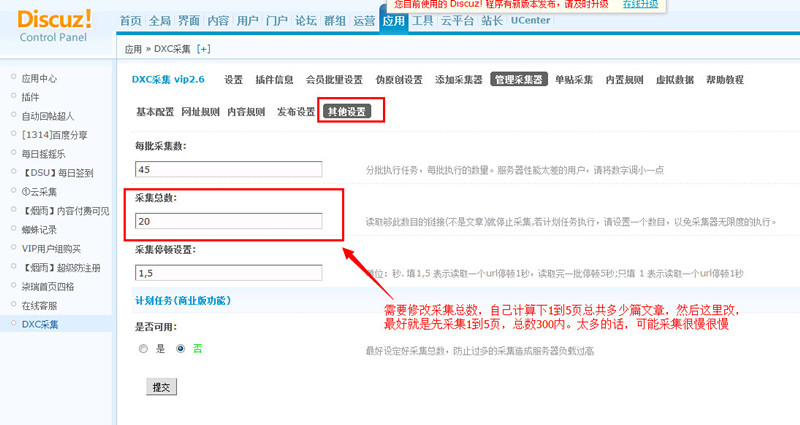This screenshot has width=800, height=425.
Task: Select the 其他设置 sub-tab
Action: 347,112
